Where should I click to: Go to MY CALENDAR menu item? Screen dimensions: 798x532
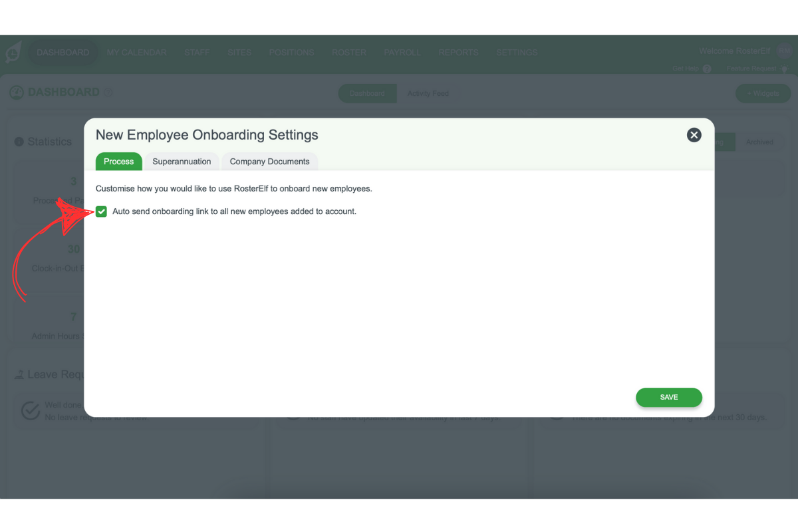[x=136, y=53]
